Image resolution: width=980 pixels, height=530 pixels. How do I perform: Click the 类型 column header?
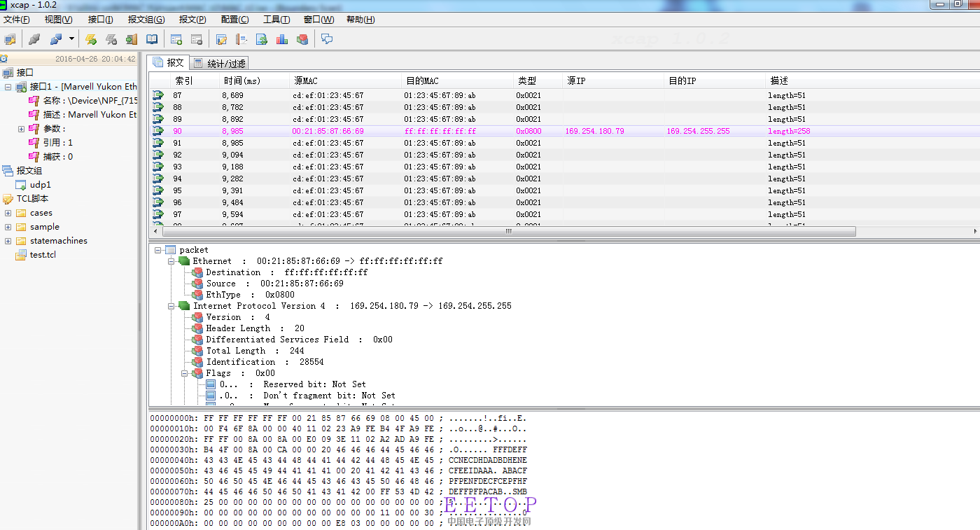[538, 81]
